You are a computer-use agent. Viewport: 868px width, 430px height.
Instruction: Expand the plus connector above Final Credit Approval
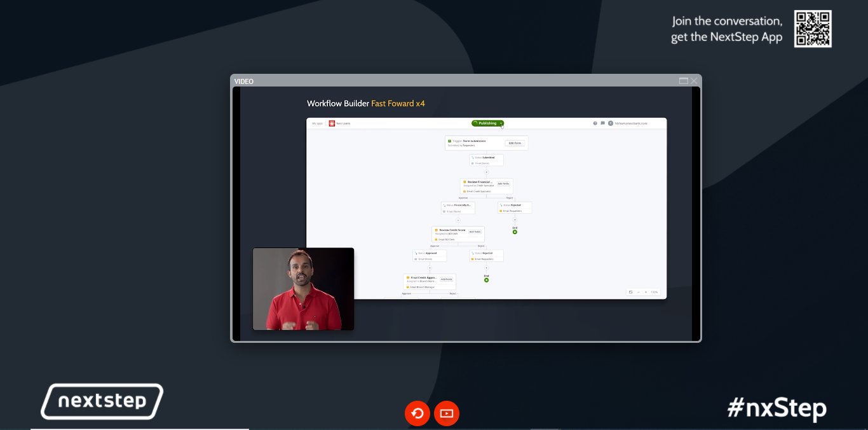[430, 267]
